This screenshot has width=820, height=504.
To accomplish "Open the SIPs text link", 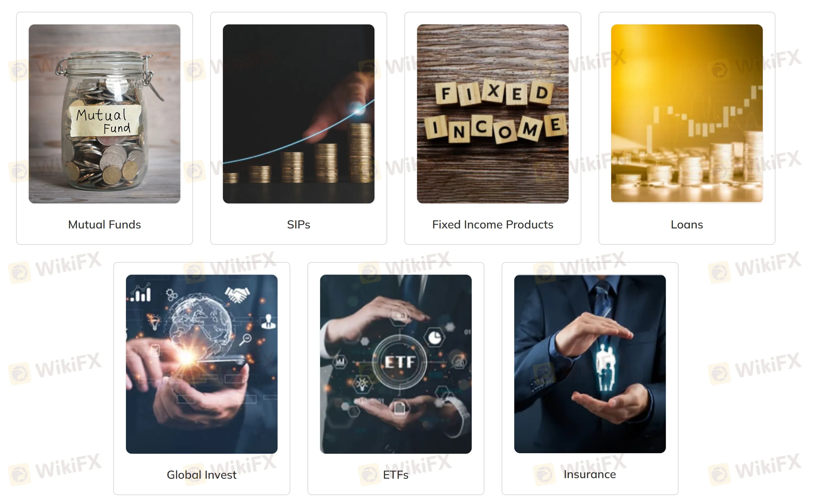I will pyautogui.click(x=299, y=225).
